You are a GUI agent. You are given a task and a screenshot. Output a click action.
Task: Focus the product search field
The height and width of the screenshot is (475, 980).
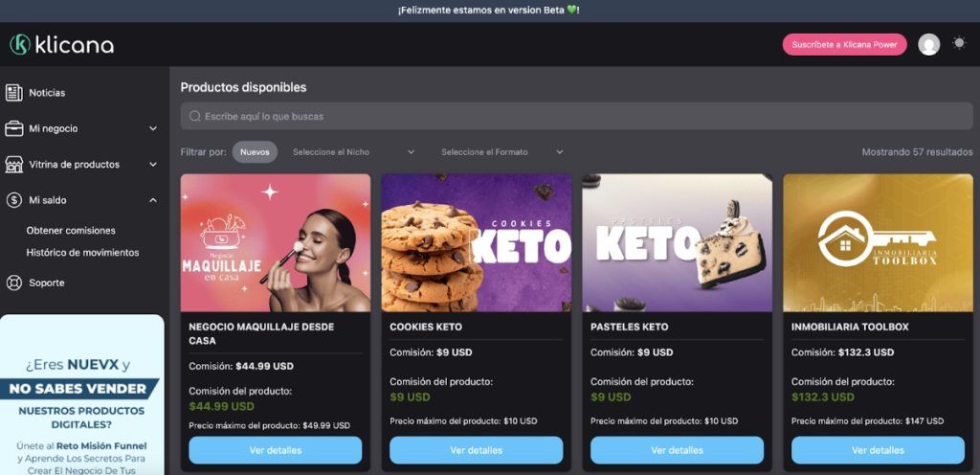click(576, 116)
